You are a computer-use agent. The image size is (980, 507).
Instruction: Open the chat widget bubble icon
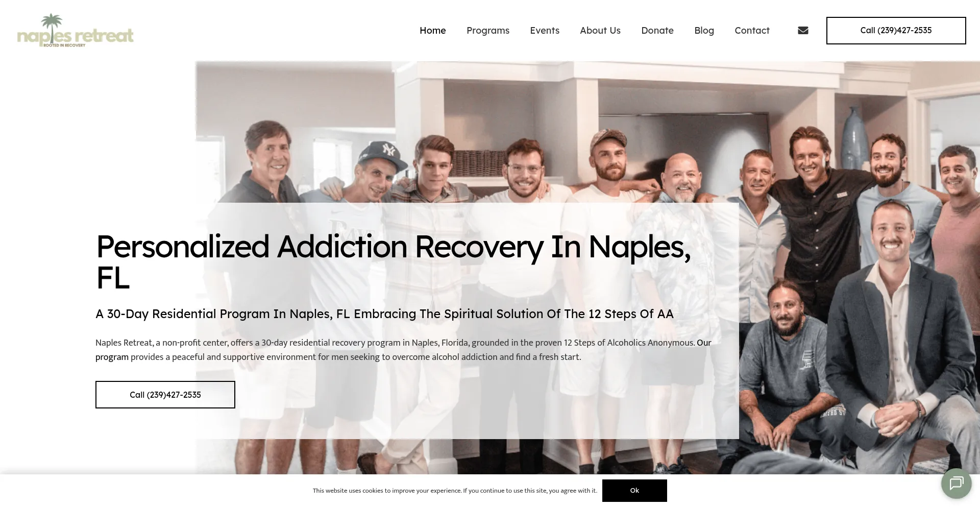(956, 483)
